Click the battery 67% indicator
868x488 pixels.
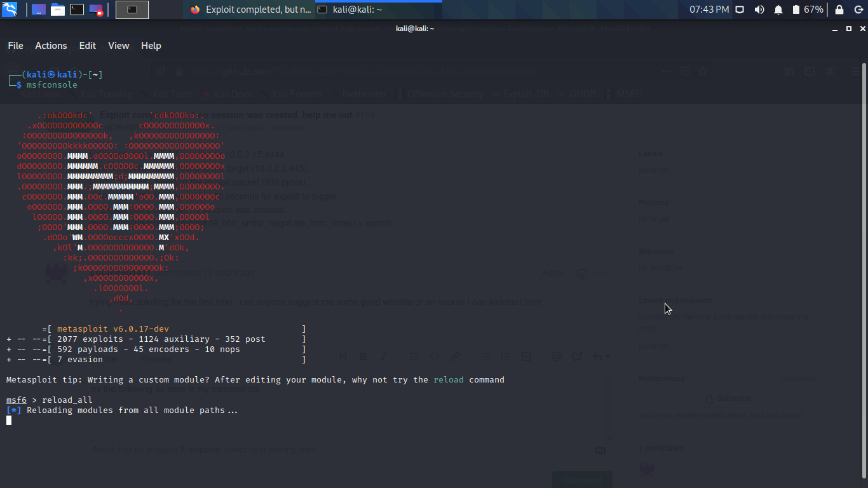pos(808,10)
